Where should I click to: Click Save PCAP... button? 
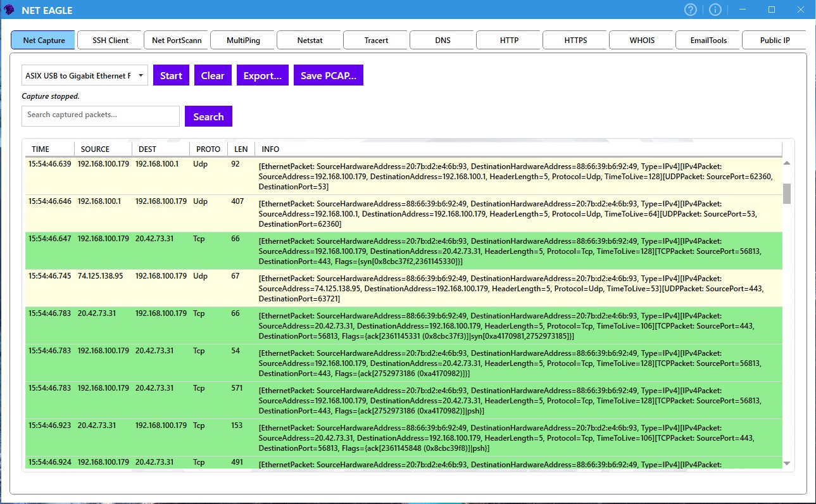point(328,75)
